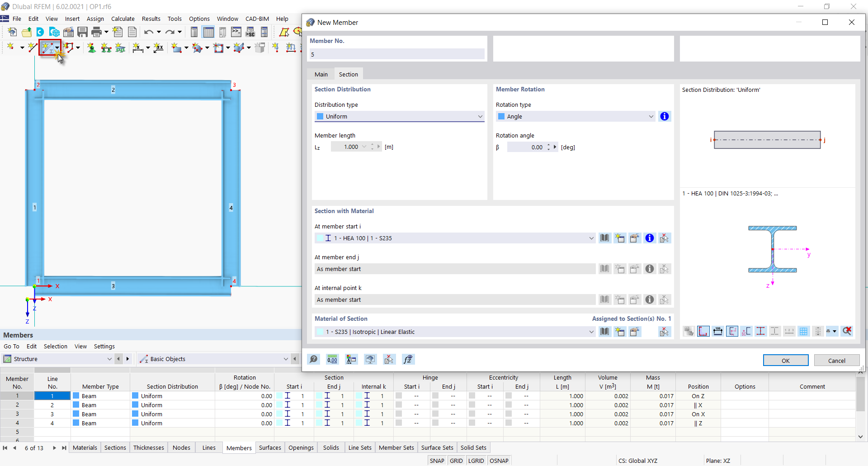This screenshot has width=868, height=466.
Task: Click the Redo arrow icon
Action: tap(170, 32)
